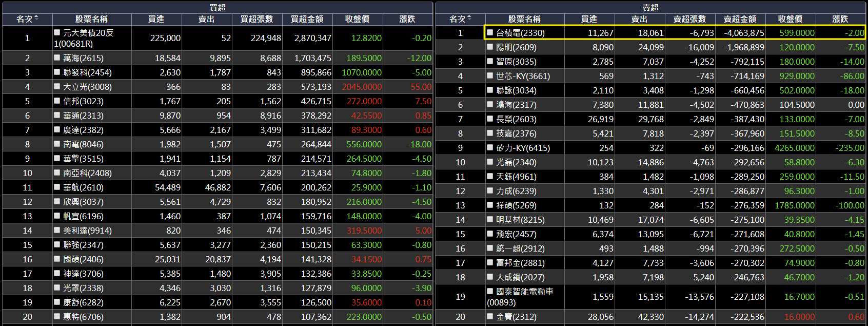Screen dimensions: 868x326
Task: Open stock 光罩(2338)
Action: [x=83, y=288]
